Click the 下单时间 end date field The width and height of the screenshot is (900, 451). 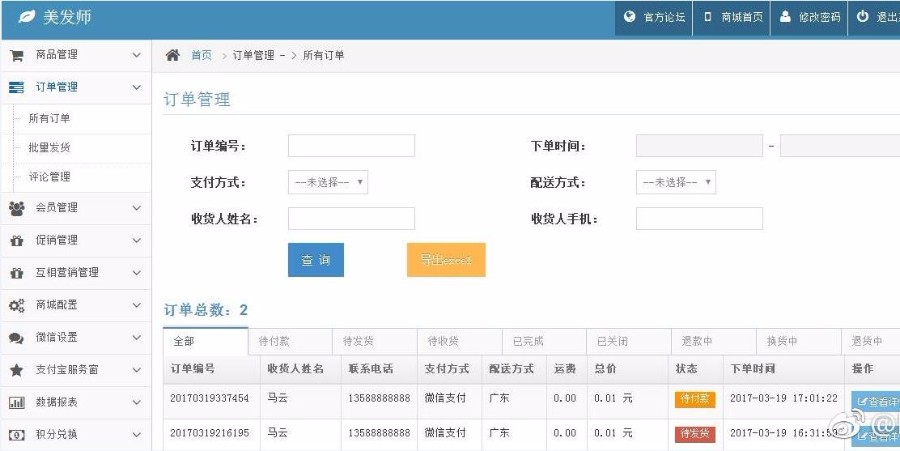[840, 146]
